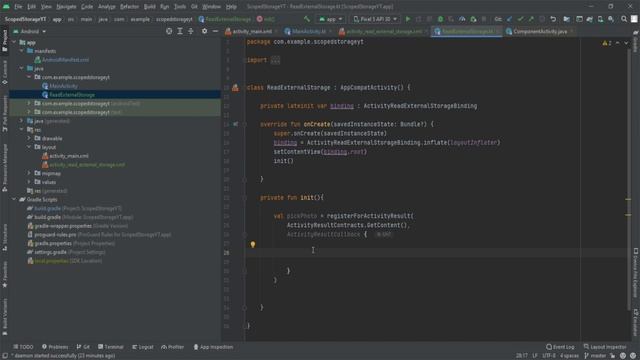640x360 pixels.
Task: Click the override gutter icon beside onCreate
Action: (236, 124)
